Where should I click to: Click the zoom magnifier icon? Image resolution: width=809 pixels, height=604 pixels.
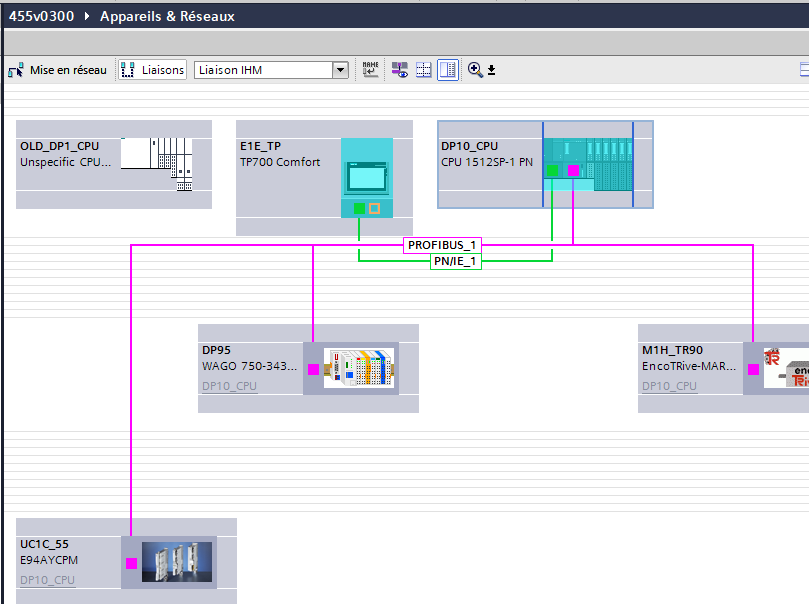click(474, 70)
